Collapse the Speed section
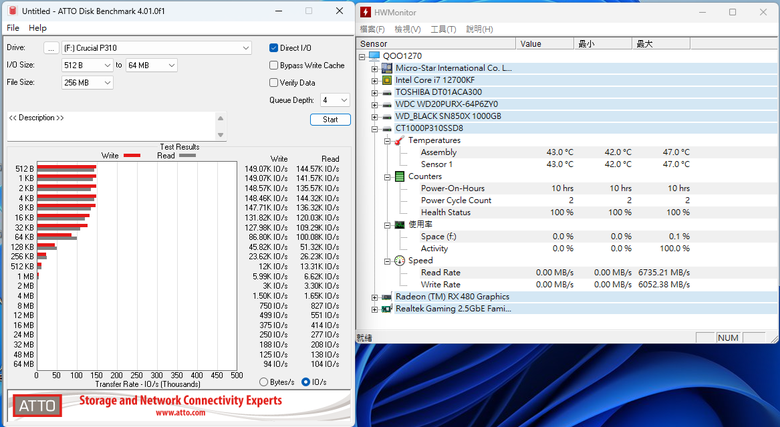 387,261
